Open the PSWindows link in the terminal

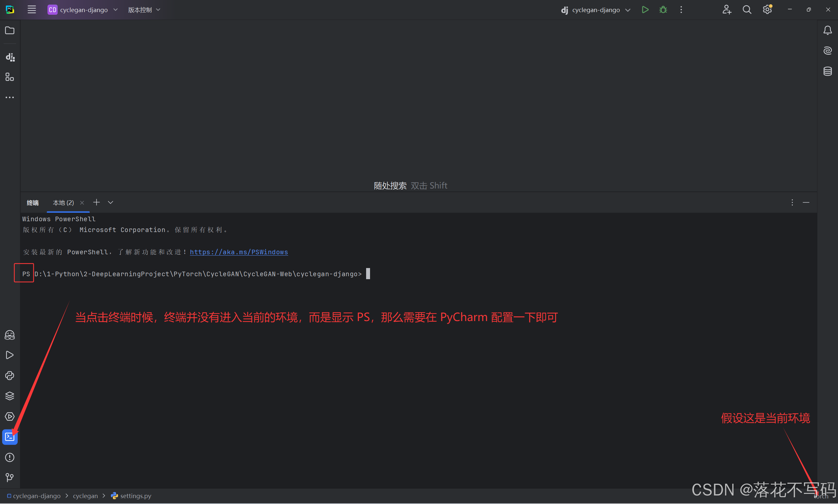pyautogui.click(x=238, y=252)
